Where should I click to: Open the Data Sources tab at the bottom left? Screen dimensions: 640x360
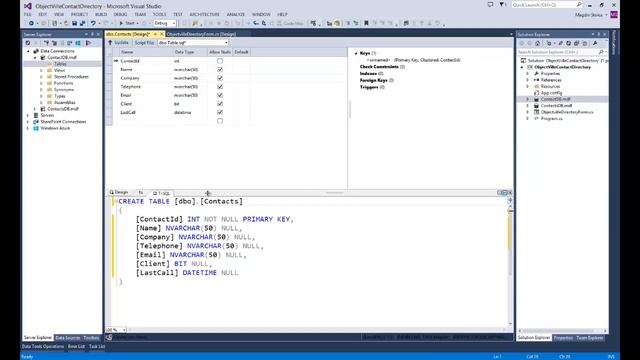[x=68, y=338]
